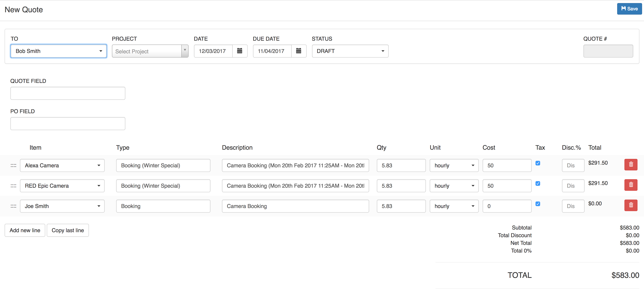
Task: Edit Description field for Alexa Camera row
Action: tap(295, 165)
